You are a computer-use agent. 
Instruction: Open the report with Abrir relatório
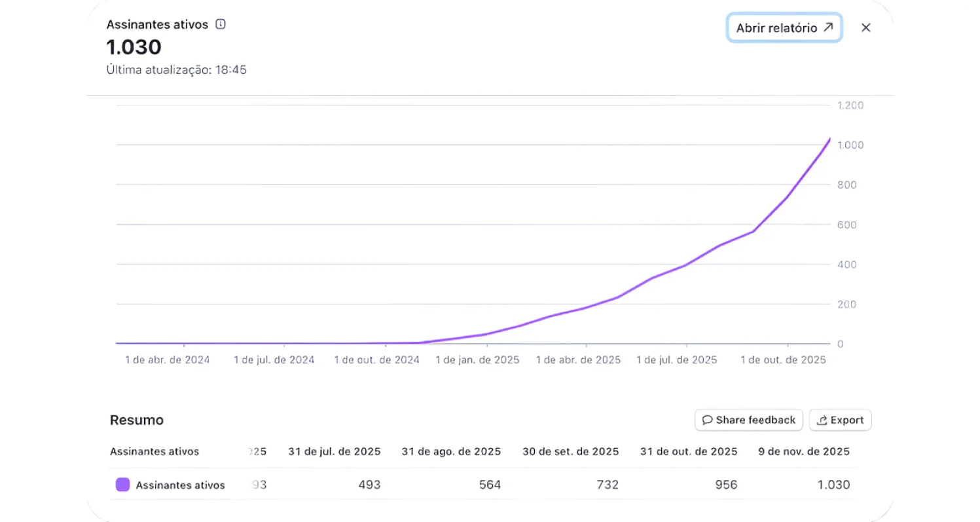click(x=784, y=28)
